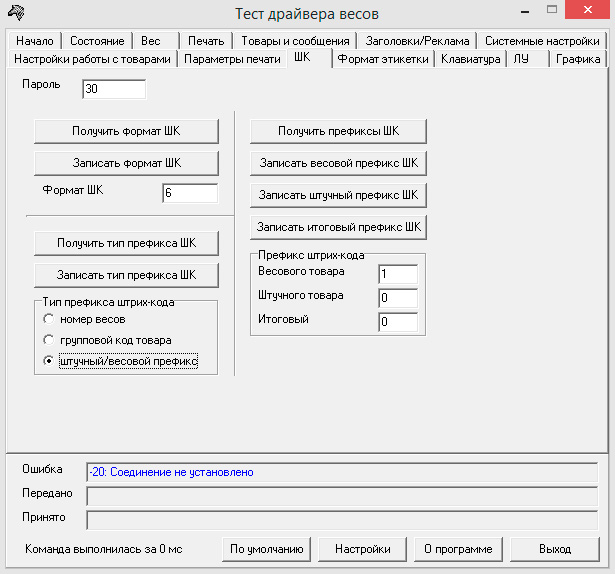
Task: Open the Начало tab
Action: coord(35,41)
